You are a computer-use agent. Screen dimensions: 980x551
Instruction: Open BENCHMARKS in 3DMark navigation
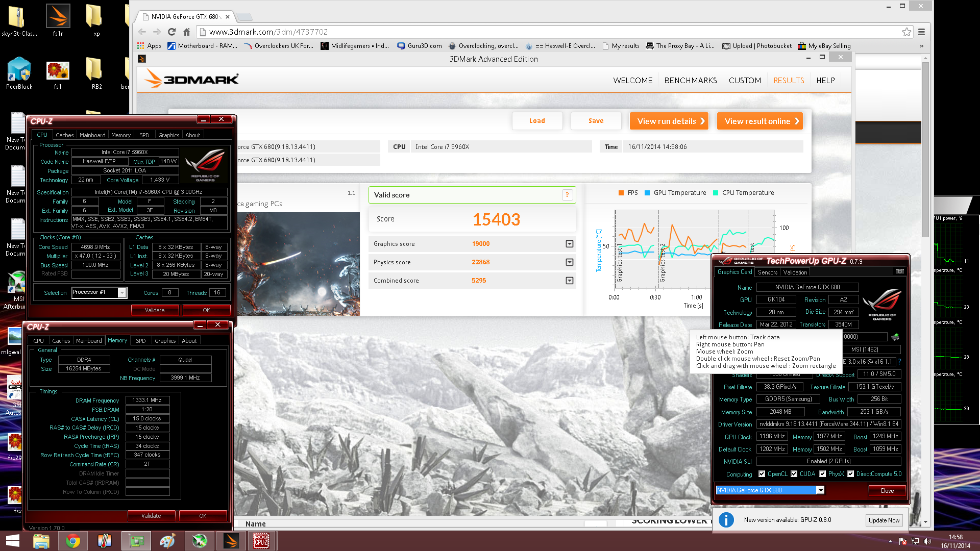pos(691,81)
